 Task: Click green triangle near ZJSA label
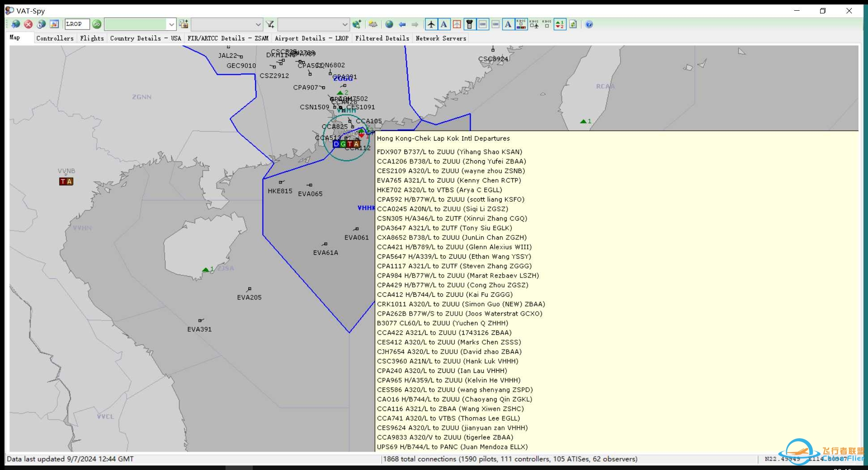click(205, 269)
